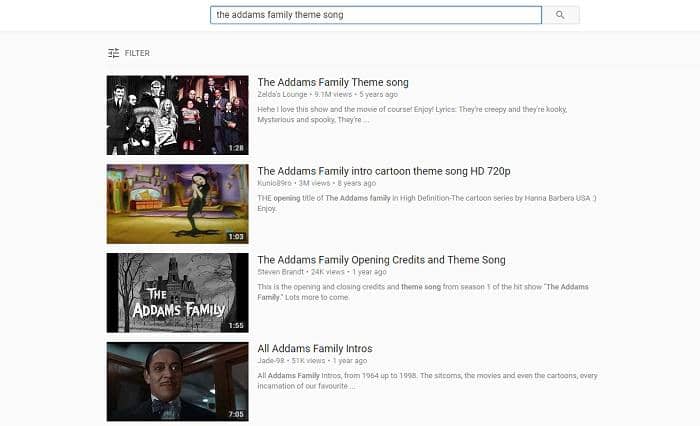700x426 pixels.
Task: Open "The Addams Family Opening Credits and Theme Song"
Action: (x=381, y=260)
